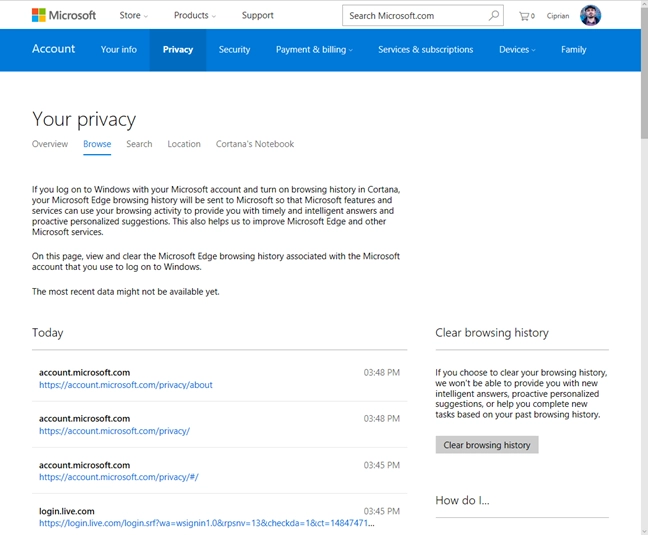The image size is (648, 535).
Task: Open the Your info tab
Action: [x=119, y=50]
